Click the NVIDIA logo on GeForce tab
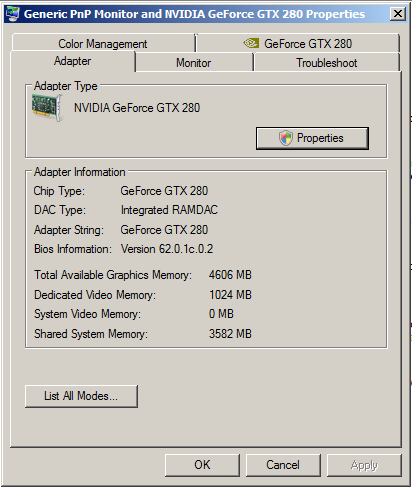 (x=251, y=43)
